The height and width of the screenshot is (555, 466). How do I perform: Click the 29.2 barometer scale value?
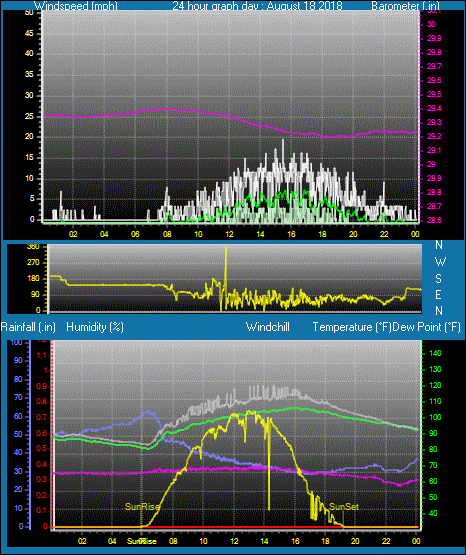434,136
